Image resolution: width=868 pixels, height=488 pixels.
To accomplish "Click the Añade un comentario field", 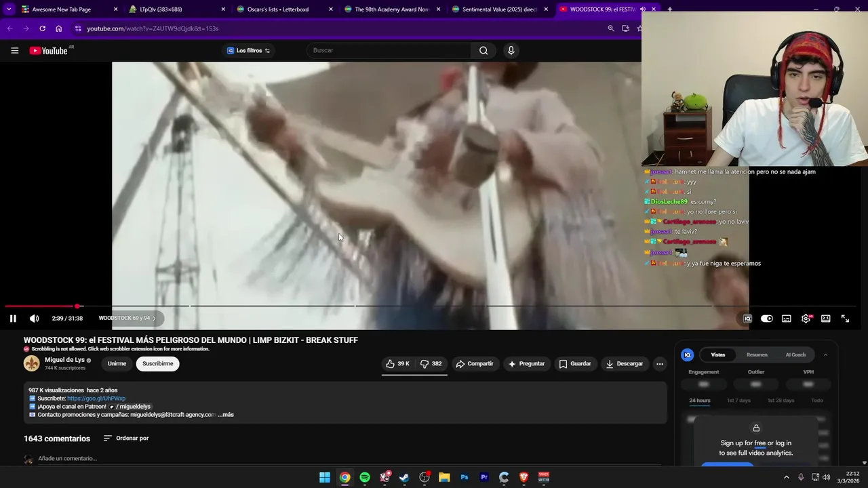I will tap(349, 459).
